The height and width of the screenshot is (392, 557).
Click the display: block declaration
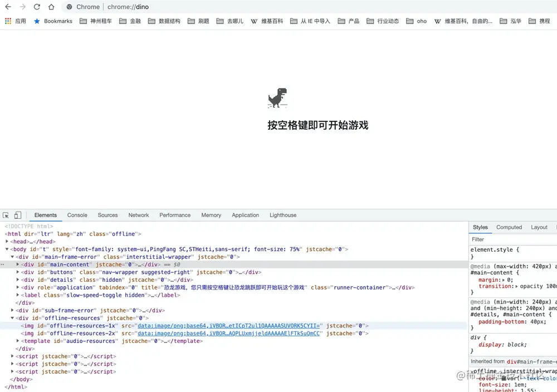coord(502,345)
